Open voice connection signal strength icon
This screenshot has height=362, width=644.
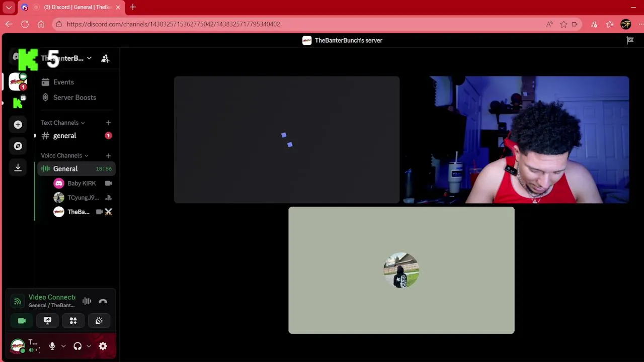pyautogui.click(x=18, y=301)
